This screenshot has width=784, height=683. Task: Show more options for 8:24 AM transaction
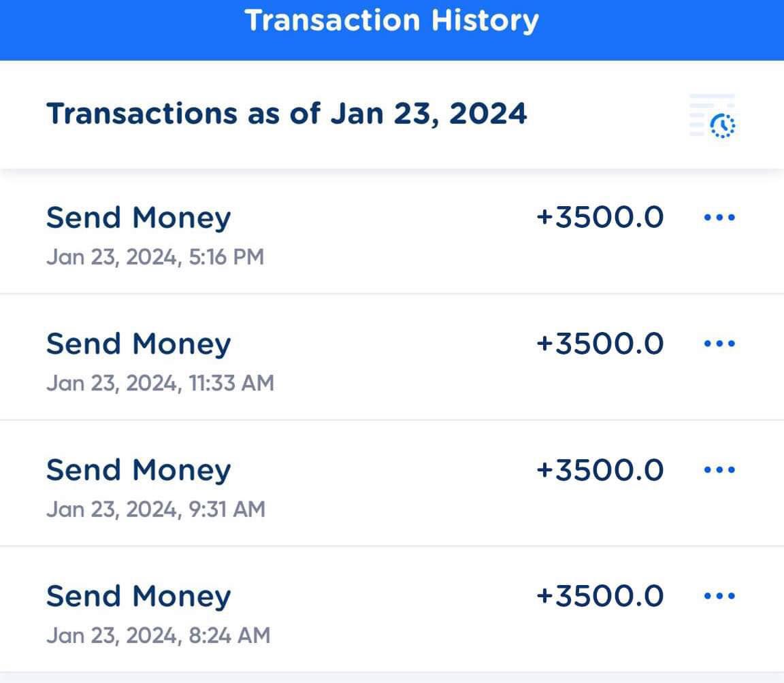coord(719,596)
